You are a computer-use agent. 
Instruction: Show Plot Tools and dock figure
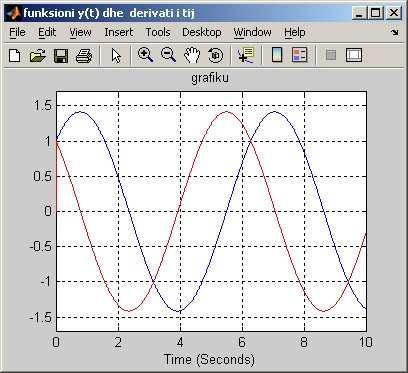click(354, 55)
